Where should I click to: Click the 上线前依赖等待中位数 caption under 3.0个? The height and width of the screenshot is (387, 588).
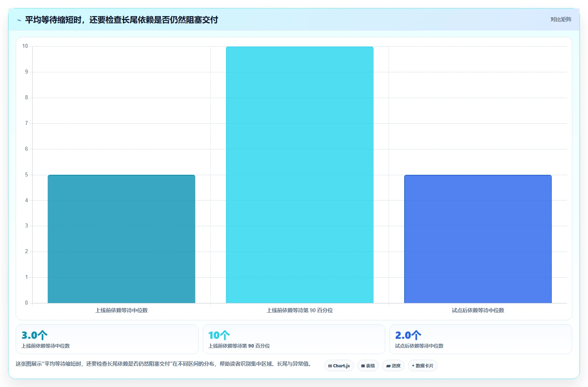[45, 346]
